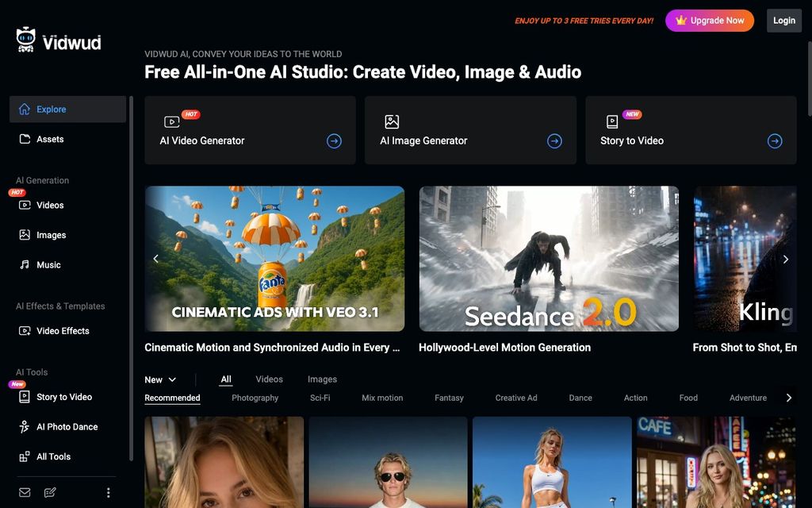The height and width of the screenshot is (508, 812).
Task: Open Video Effects icon in sidebar
Action: point(25,331)
